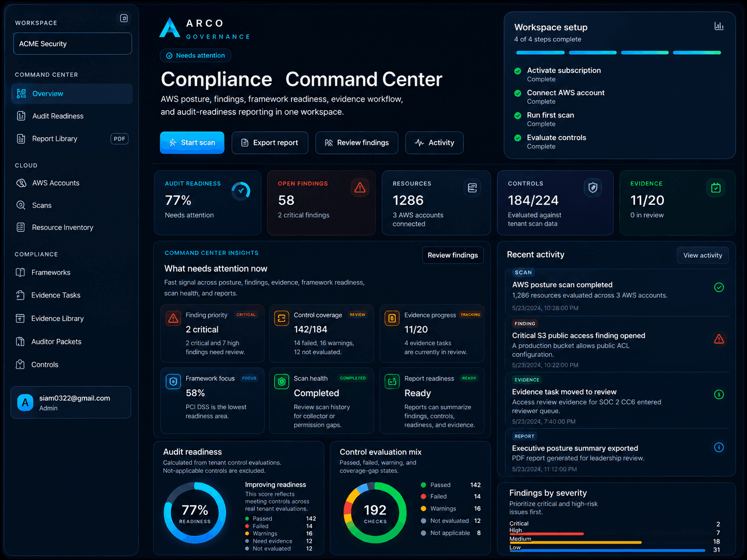Screen dimensions: 747x560
Task: Click the Medium severity bar
Action: pyautogui.click(x=576, y=542)
